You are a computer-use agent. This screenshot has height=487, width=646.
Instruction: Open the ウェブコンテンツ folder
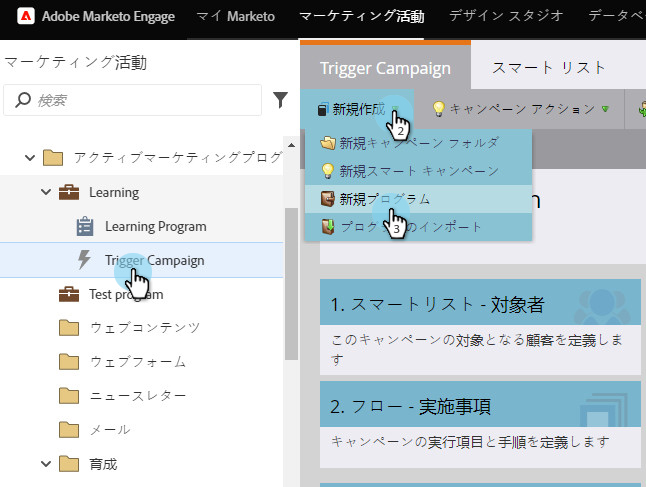145,328
